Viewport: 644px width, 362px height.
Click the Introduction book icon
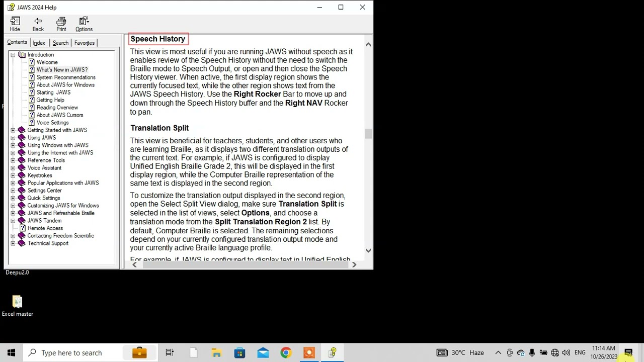click(x=22, y=55)
